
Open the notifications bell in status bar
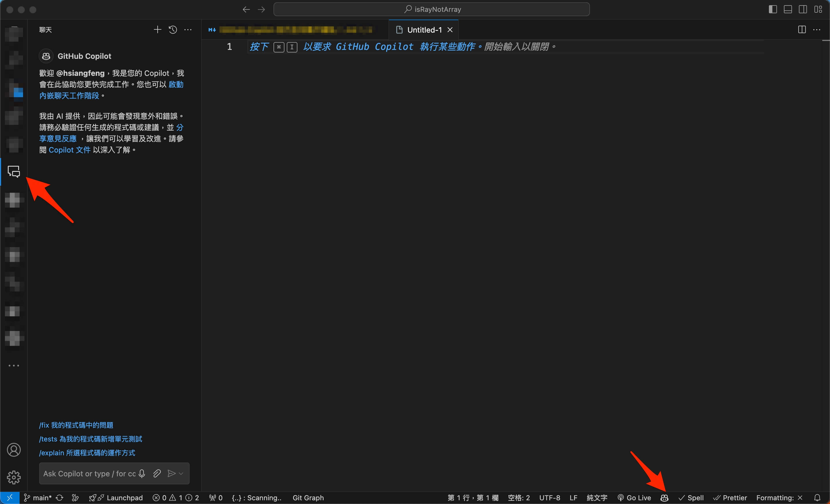point(817,498)
